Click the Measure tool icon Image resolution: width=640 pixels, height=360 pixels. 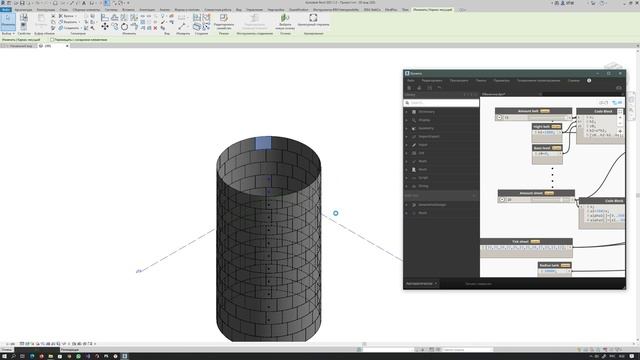(182, 27)
